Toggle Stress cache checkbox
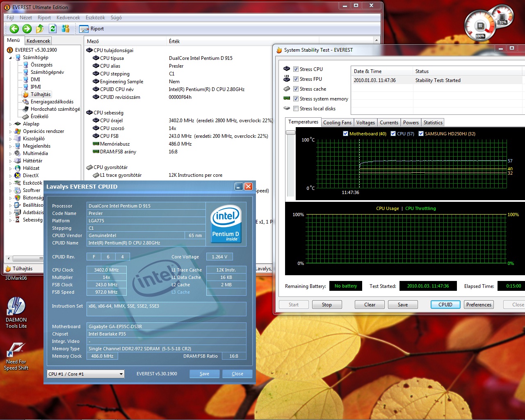The width and height of the screenshot is (525, 420). coord(296,89)
